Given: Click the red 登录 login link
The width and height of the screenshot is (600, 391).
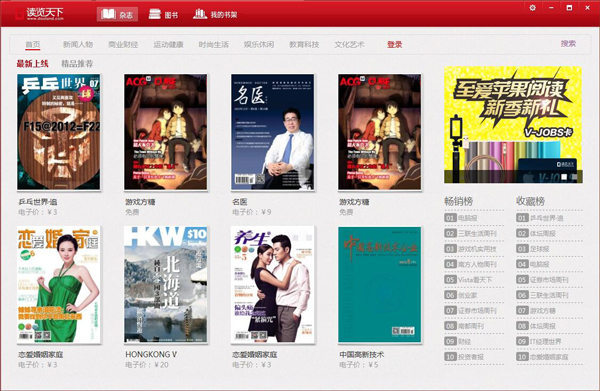Looking at the screenshot, I should (x=395, y=44).
